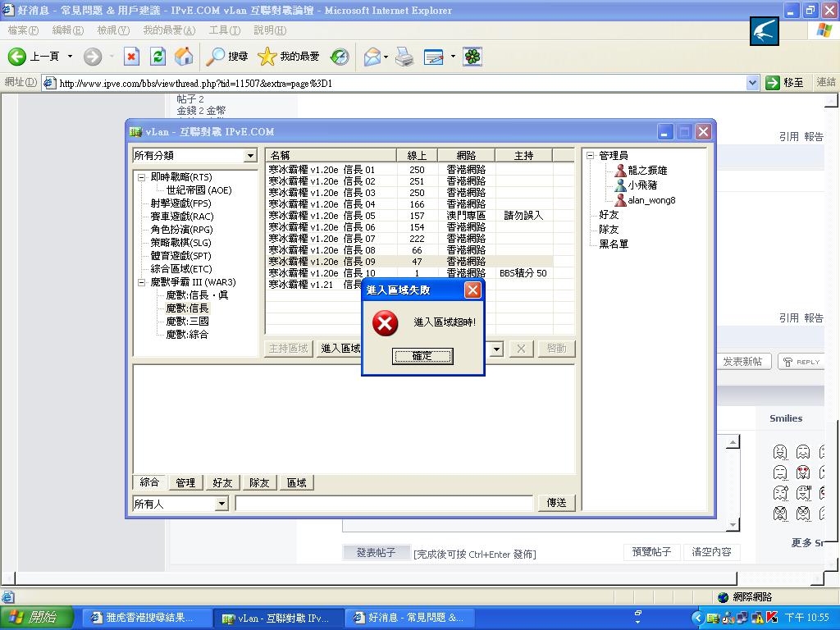Collapse the 管理員 tree node
840x630 pixels.
pyautogui.click(x=590, y=156)
